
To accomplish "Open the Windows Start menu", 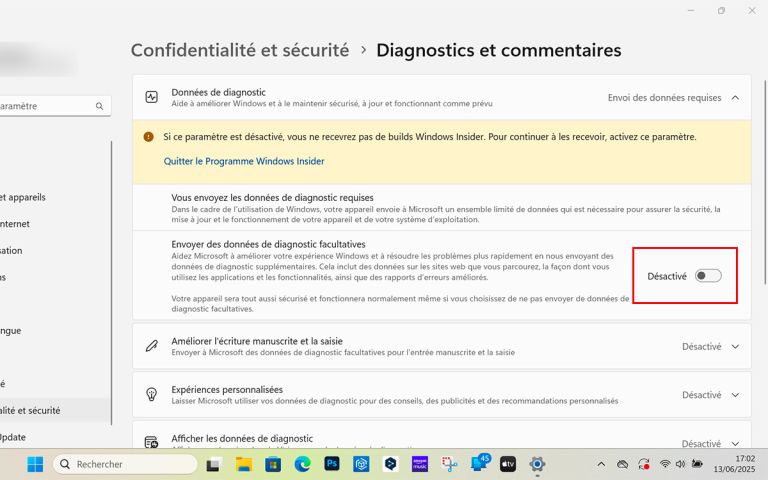I will point(35,464).
